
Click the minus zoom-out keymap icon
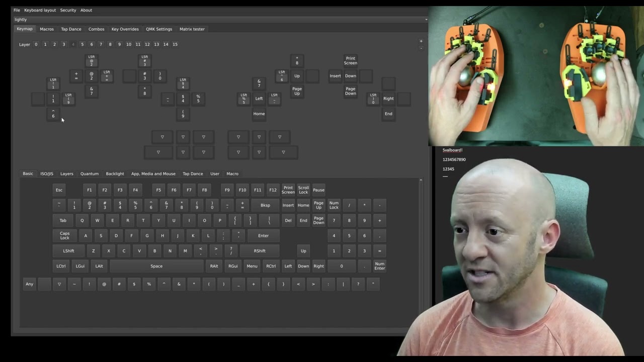click(x=421, y=48)
